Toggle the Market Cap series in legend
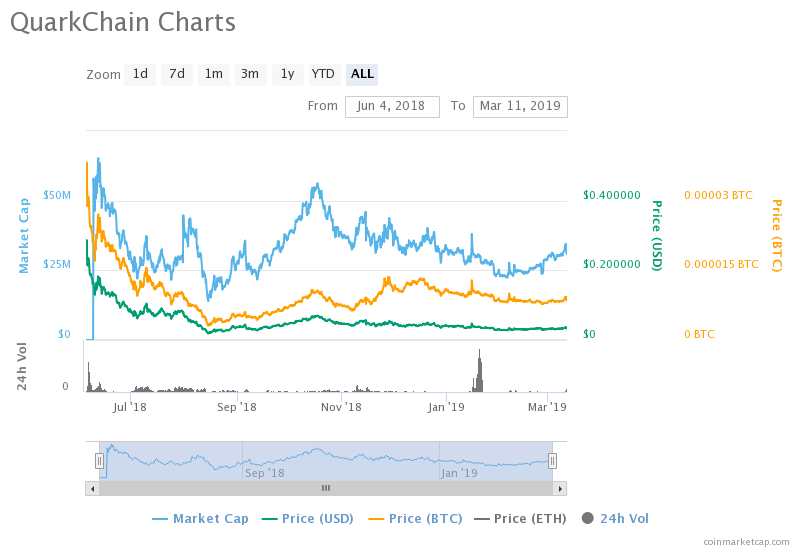 click(x=200, y=519)
